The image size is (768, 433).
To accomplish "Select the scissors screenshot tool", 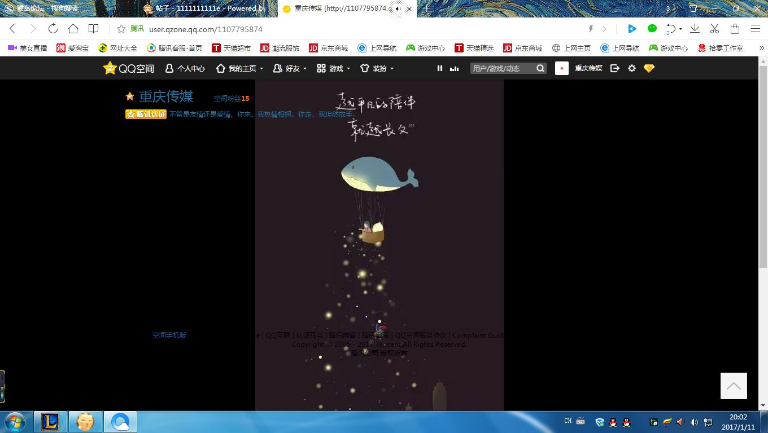I will click(x=715, y=29).
